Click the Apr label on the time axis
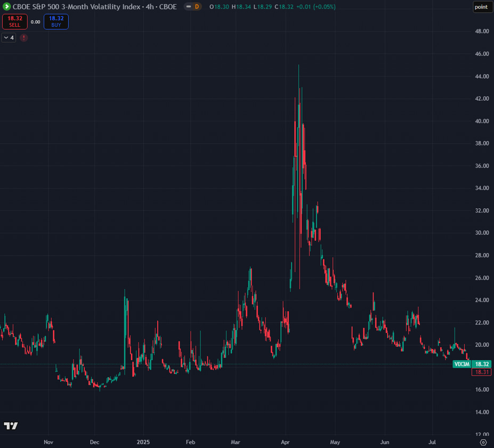The image size is (494, 448). [x=285, y=442]
